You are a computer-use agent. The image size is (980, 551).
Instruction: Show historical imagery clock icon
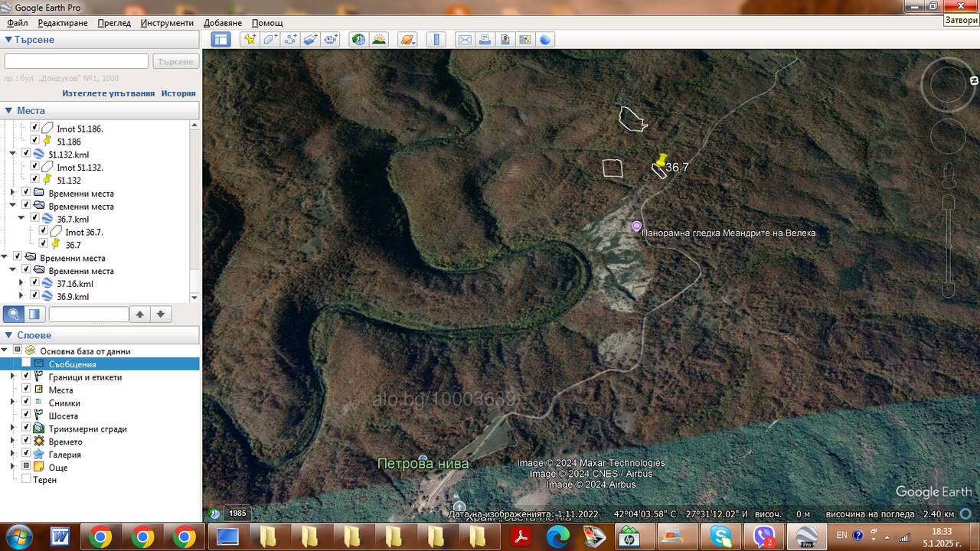click(x=358, y=40)
